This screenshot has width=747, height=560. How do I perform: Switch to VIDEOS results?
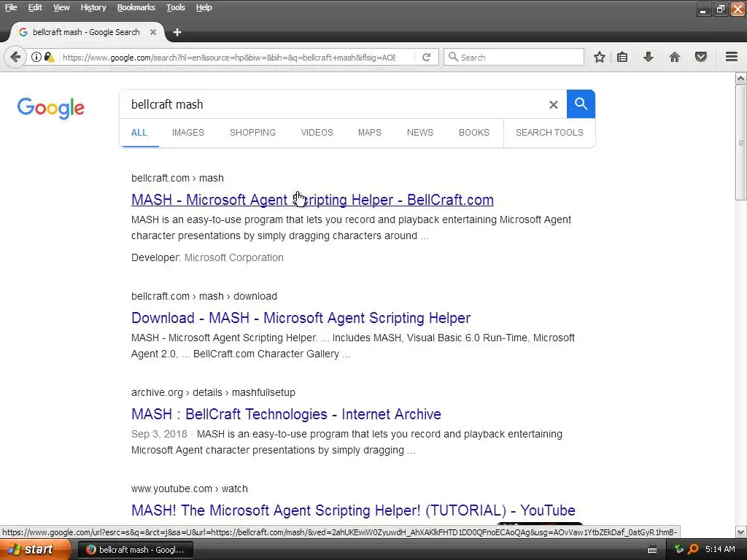(x=317, y=133)
